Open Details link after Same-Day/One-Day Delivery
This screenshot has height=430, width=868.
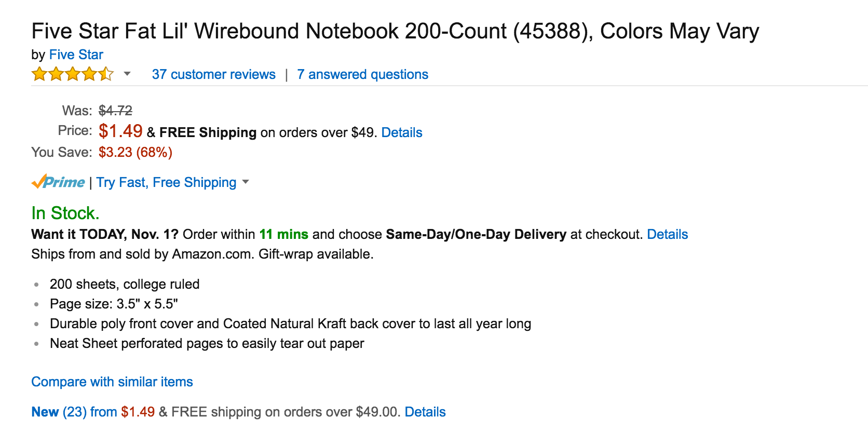[667, 234]
